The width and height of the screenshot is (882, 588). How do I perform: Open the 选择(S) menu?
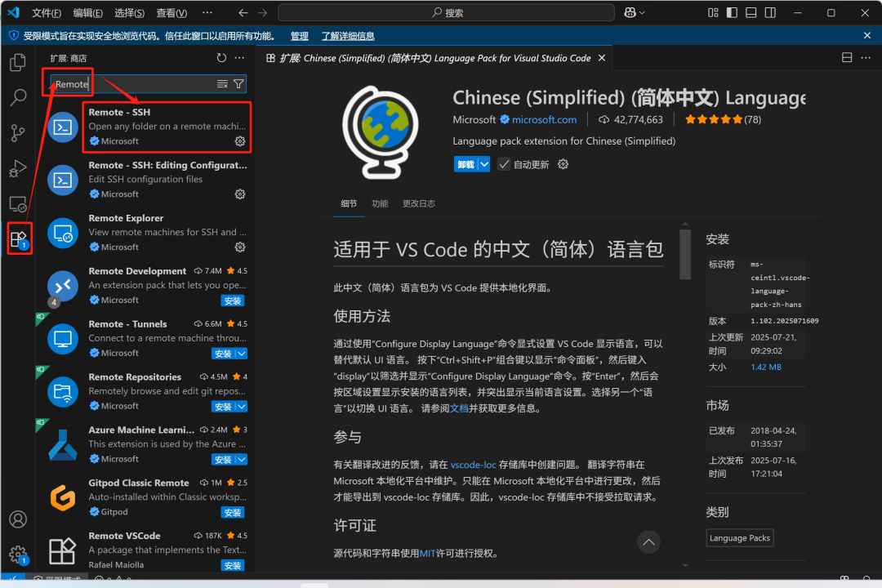(x=129, y=12)
